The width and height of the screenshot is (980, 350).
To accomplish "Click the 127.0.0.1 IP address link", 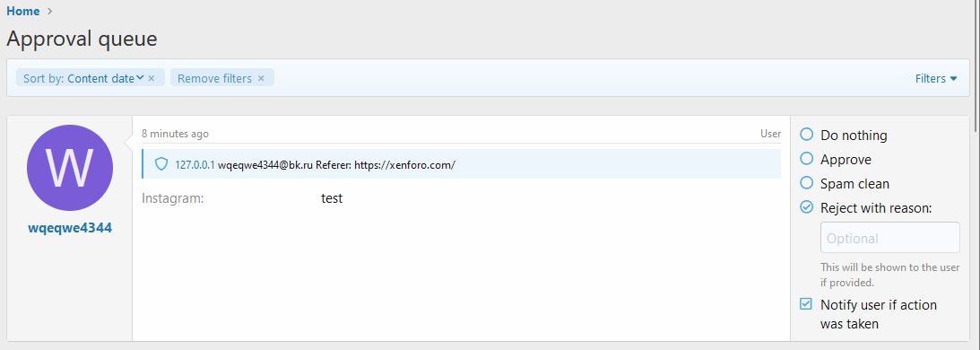I will click(x=195, y=165).
